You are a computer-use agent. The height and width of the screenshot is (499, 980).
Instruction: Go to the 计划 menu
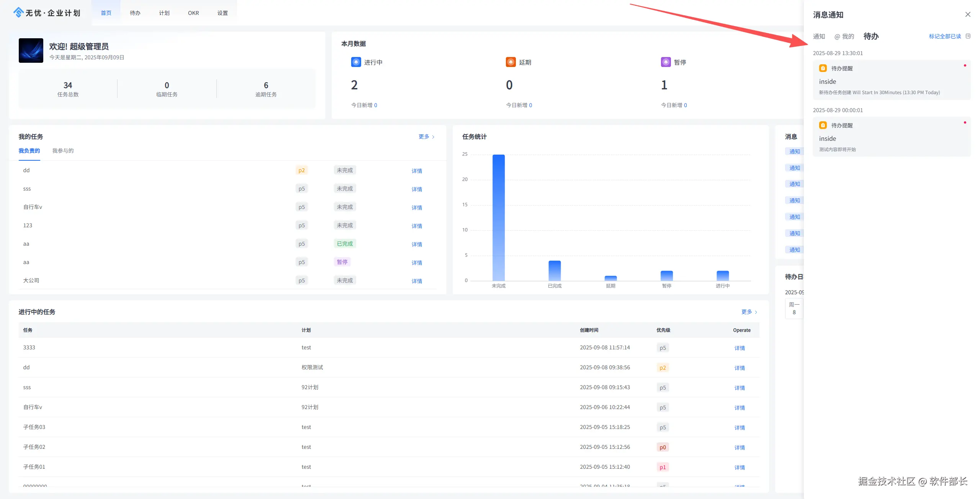[164, 13]
